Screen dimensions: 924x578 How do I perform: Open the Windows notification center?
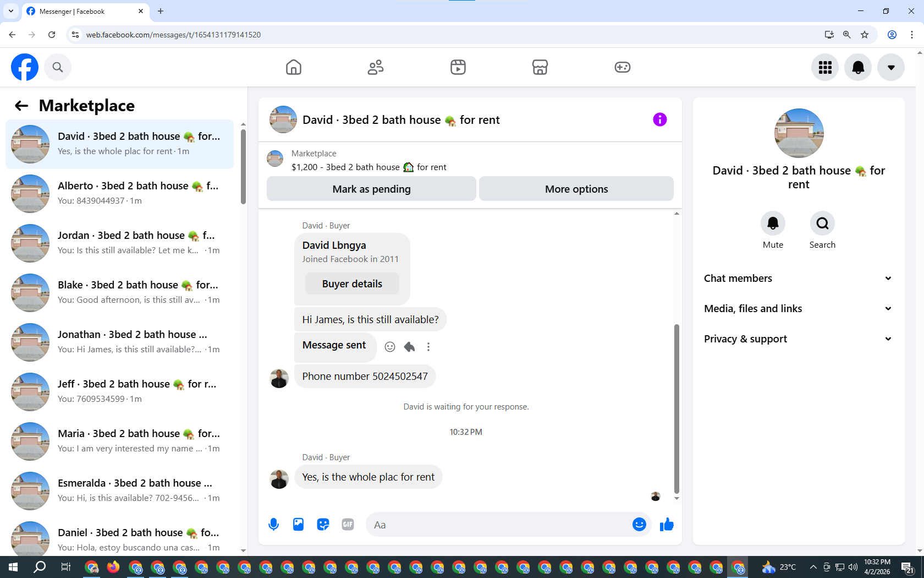click(x=908, y=567)
